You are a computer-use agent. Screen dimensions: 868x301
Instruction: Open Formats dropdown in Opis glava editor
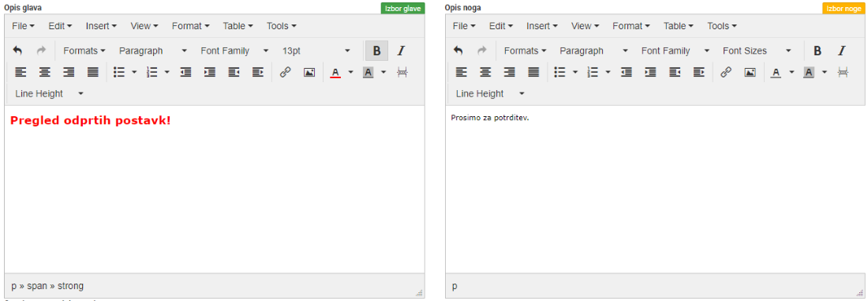click(84, 51)
